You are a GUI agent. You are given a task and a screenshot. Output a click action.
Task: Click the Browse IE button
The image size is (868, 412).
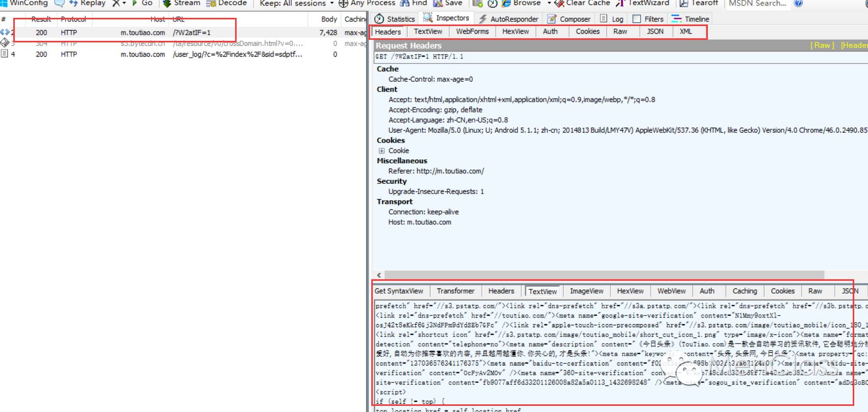521,3
